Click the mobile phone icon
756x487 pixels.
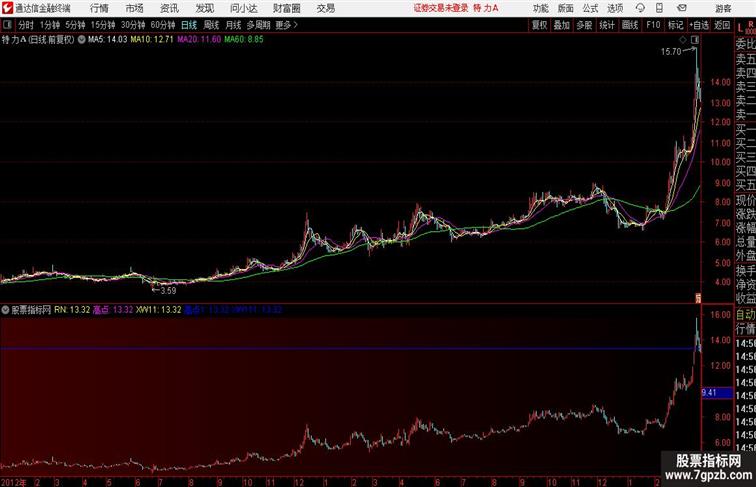(x=660, y=8)
